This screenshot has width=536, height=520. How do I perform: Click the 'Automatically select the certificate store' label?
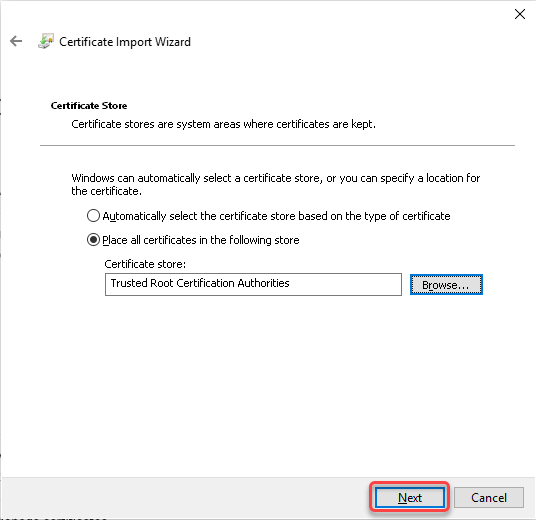276,216
